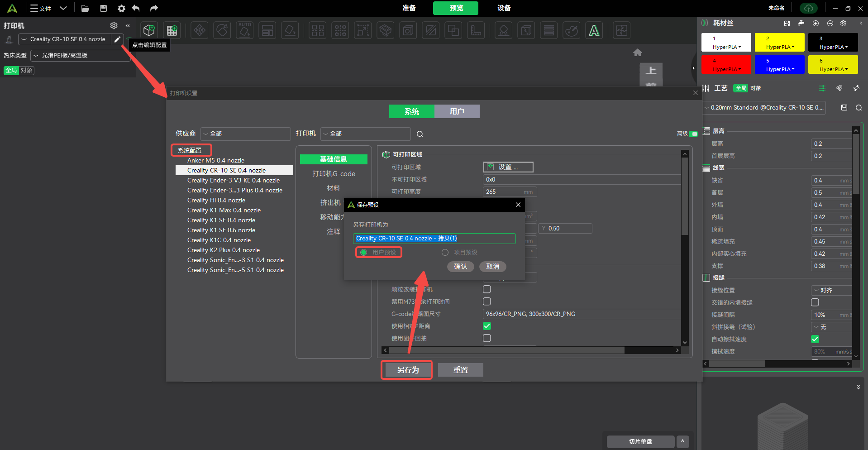Add a filament with plus icon
The height and width of the screenshot is (450, 868).
click(816, 23)
